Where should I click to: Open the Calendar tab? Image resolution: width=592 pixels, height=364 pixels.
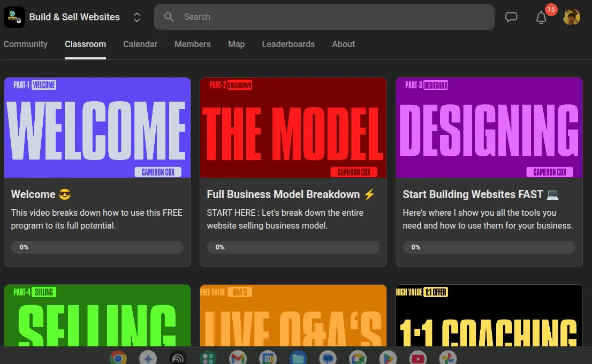coord(140,44)
